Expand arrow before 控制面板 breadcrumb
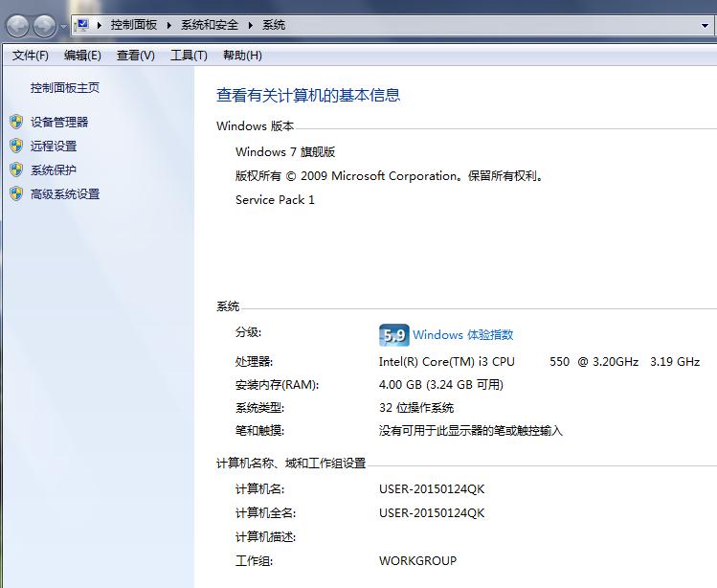The image size is (717, 588). [x=99, y=25]
